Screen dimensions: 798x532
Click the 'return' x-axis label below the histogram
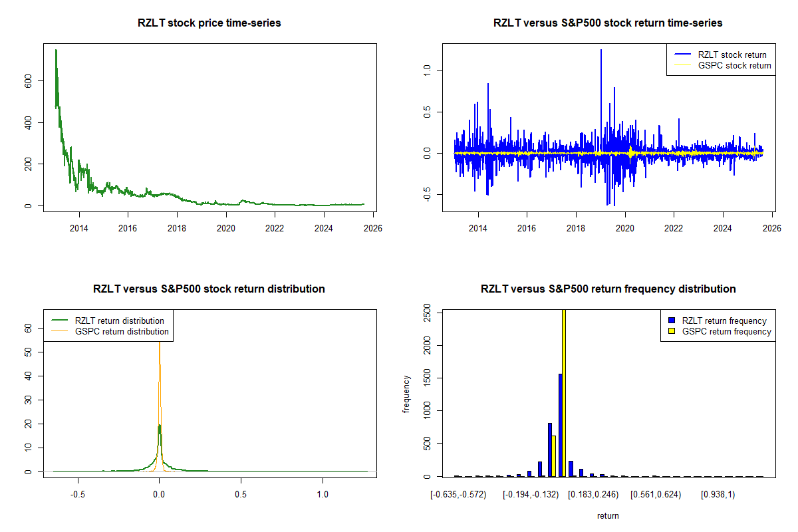point(608,515)
